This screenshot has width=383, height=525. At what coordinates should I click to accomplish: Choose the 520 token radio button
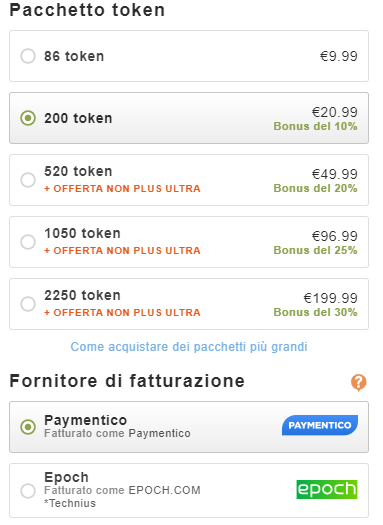click(x=28, y=180)
